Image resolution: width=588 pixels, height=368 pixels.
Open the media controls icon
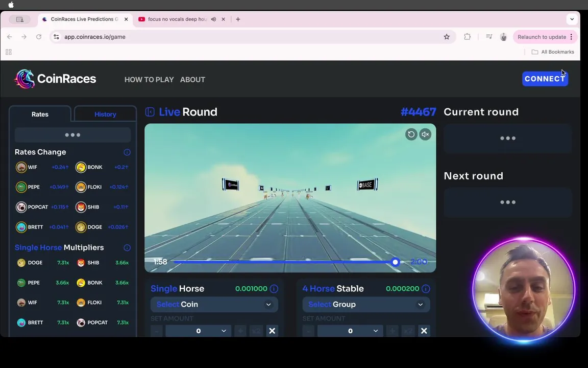pos(489,37)
